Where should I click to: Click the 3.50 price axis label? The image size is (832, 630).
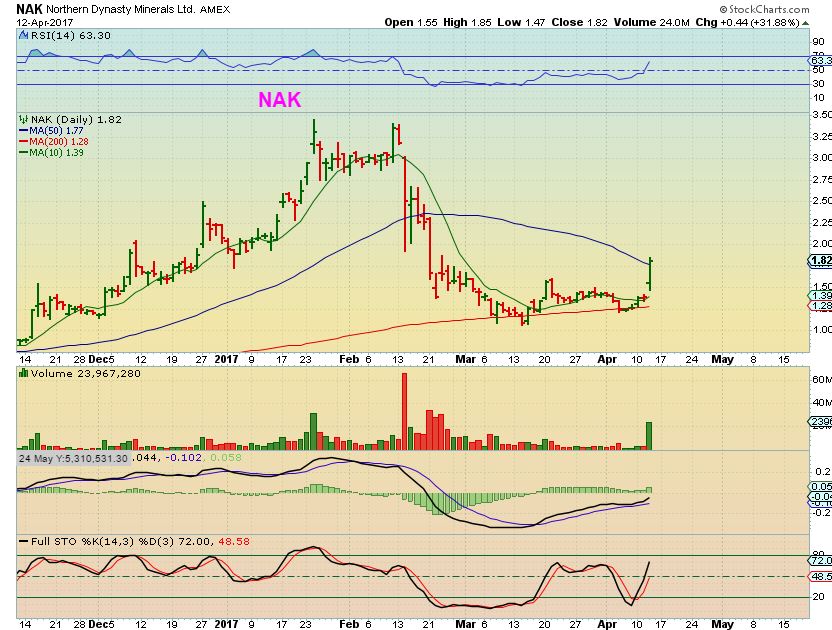click(821, 115)
